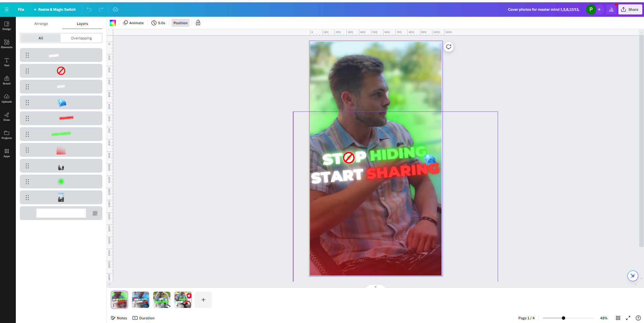Open the rainbow background color swatch

[x=113, y=23]
